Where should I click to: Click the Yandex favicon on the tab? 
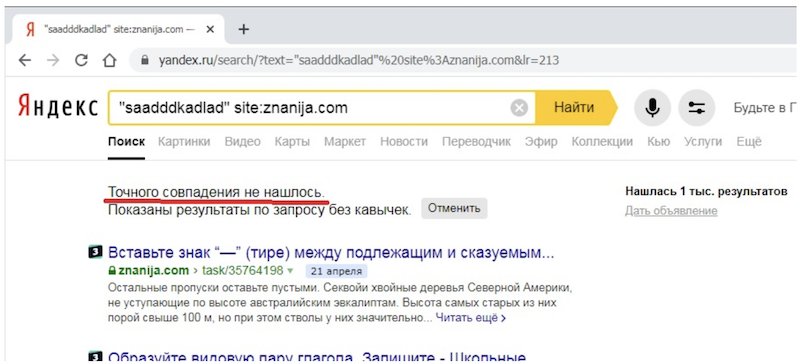click(30, 30)
